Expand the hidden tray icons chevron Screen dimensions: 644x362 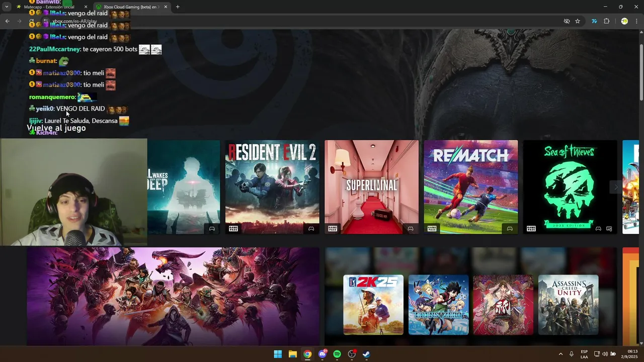tap(560, 354)
